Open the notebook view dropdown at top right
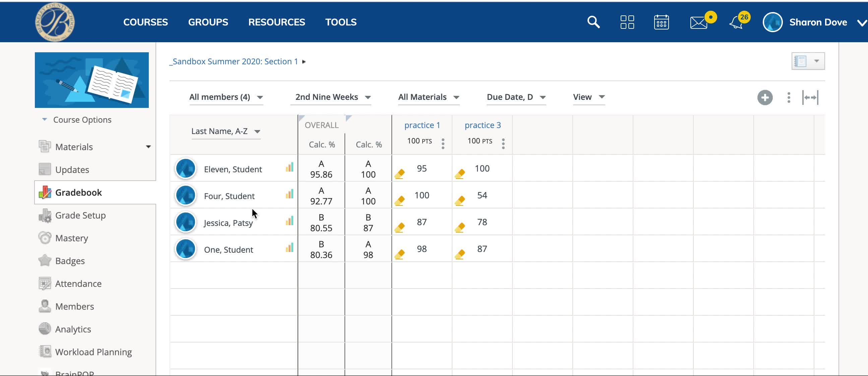Viewport: 868px width, 376px height. point(808,61)
